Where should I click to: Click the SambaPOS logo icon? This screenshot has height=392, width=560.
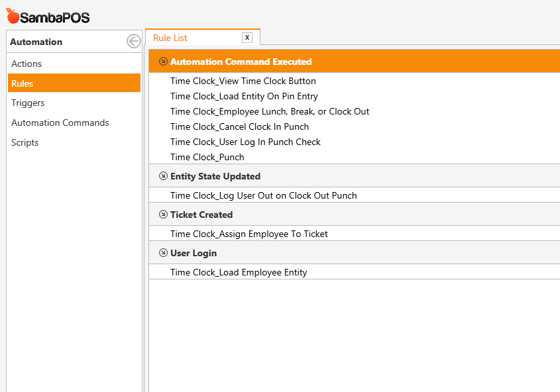coord(12,16)
